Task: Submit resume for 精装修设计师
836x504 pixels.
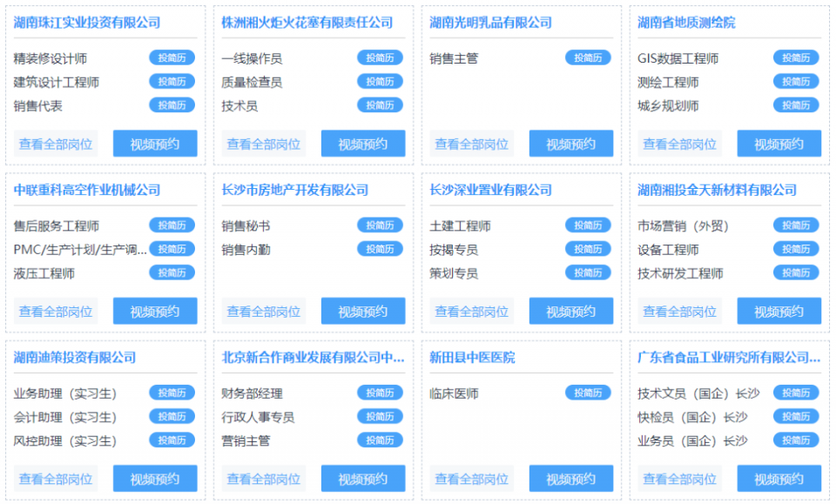Action: coord(172,57)
